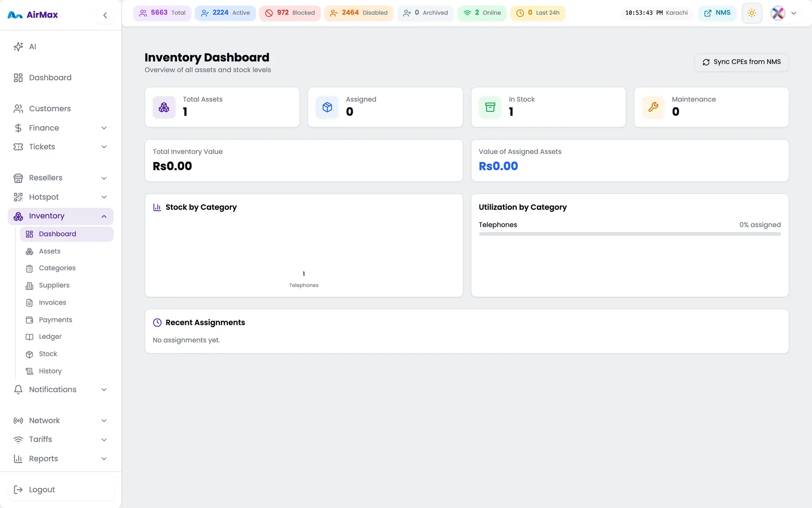Click the Assigned cube icon
Viewport: 812px width, 508px height.
coord(327,107)
